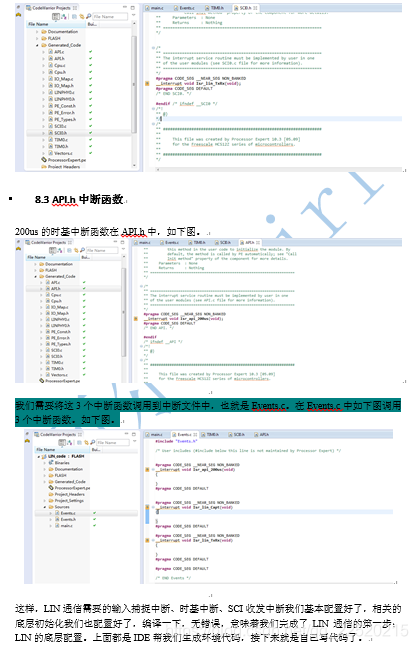Switch to Events.c tab in SCI0.h screenshot
Image resolution: width=418 pixels, height=649 pixels.
184,8
